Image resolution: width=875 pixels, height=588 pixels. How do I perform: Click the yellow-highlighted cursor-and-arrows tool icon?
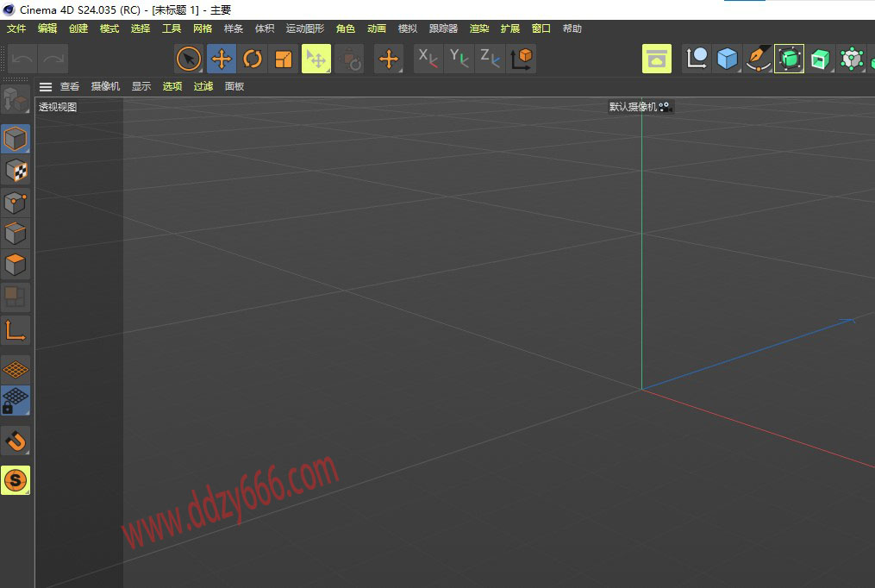click(316, 59)
